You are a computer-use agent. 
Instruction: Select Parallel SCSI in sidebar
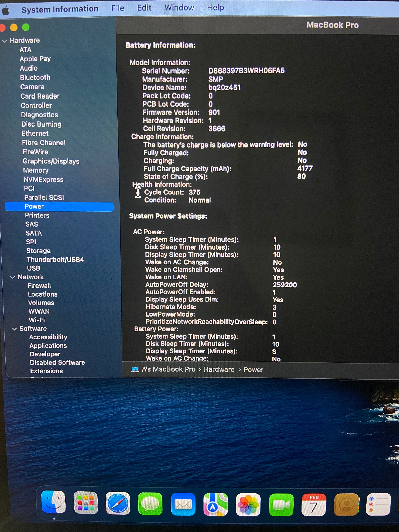pos(44,198)
